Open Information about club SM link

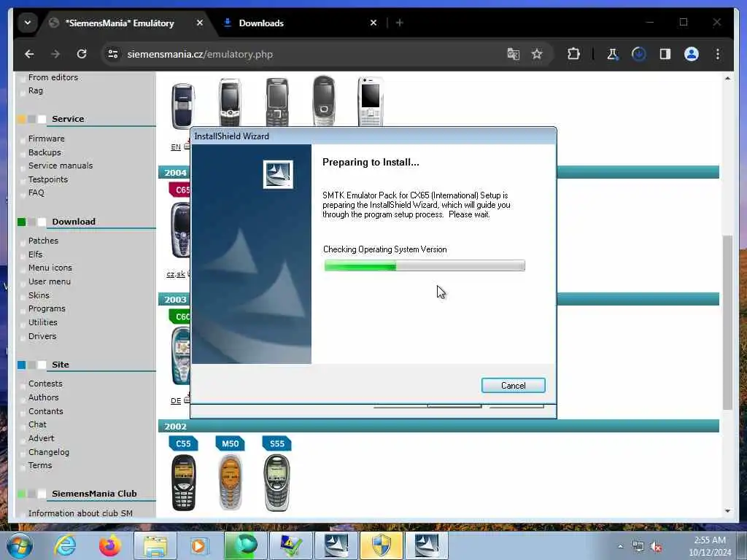pos(80,513)
